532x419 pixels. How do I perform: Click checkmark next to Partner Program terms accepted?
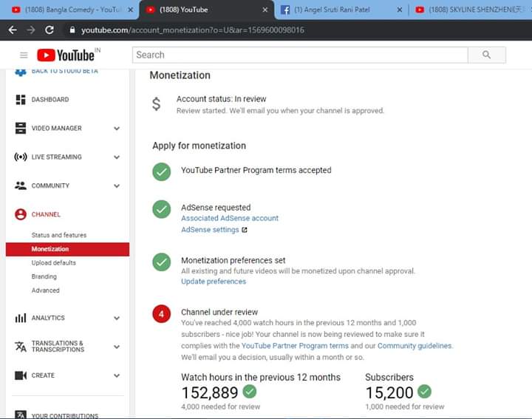[162, 171]
